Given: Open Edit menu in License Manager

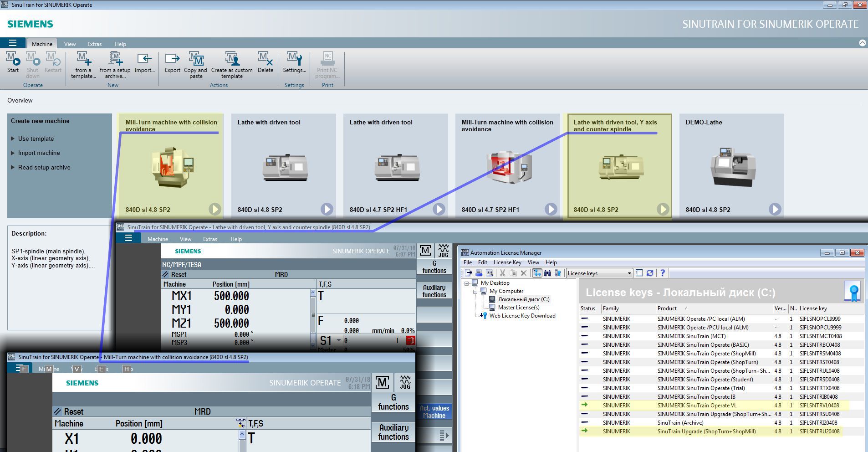Looking at the screenshot, I should click(483, 262).
